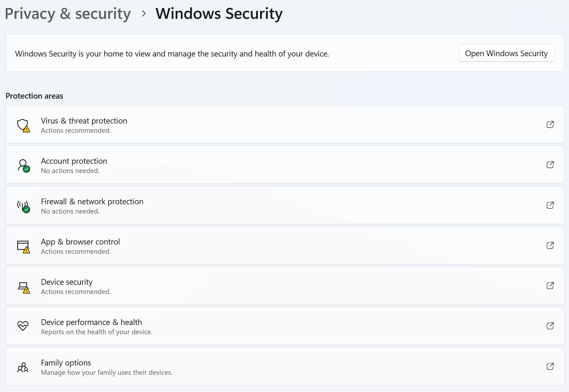Go back to Privacy & security breadcrumb
This screenshot has width=569, height=392.
[68, 13]
